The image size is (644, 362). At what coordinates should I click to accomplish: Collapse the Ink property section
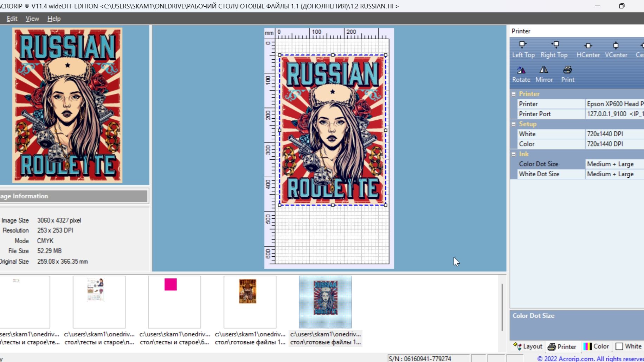[514, 154]
